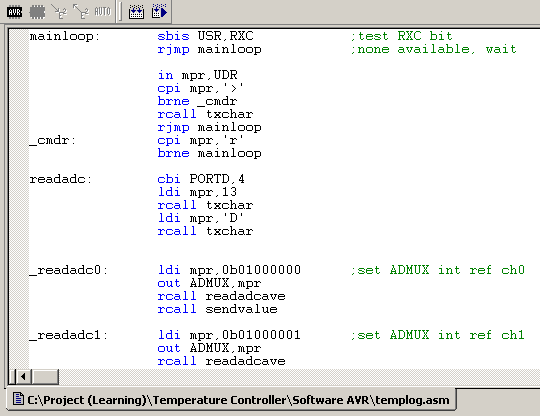
Task: Click the Assemble and Run icon
Action: click(159, 12)
